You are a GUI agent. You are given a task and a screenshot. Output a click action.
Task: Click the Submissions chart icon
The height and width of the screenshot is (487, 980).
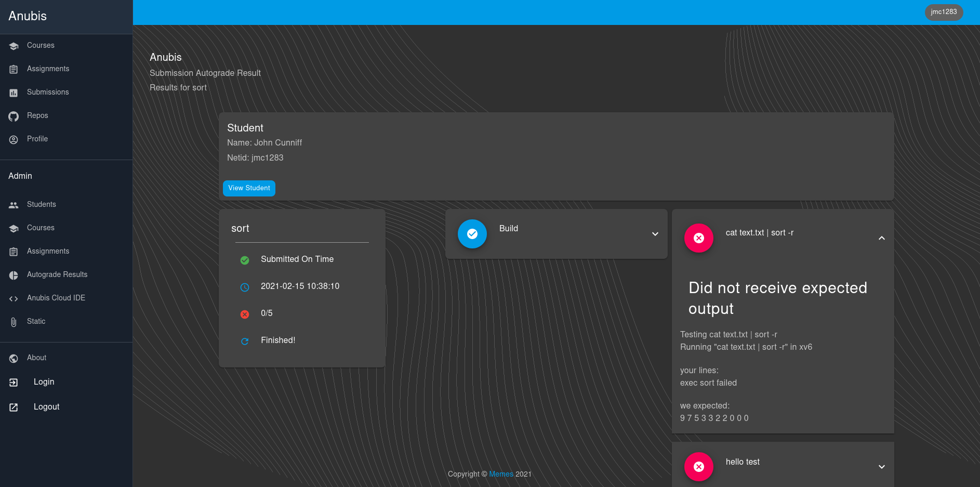(x=14, y=93)
